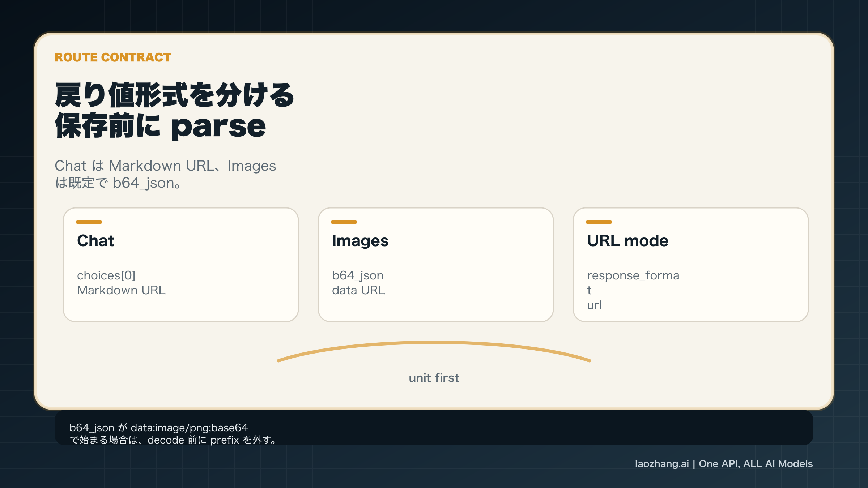
Task: Click the orange accent bar above Chat
Action: pyautogui.click(x=90, y=222)
